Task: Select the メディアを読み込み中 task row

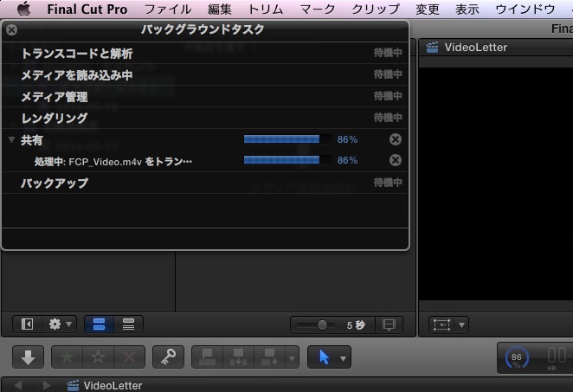Action: [205, 74]
